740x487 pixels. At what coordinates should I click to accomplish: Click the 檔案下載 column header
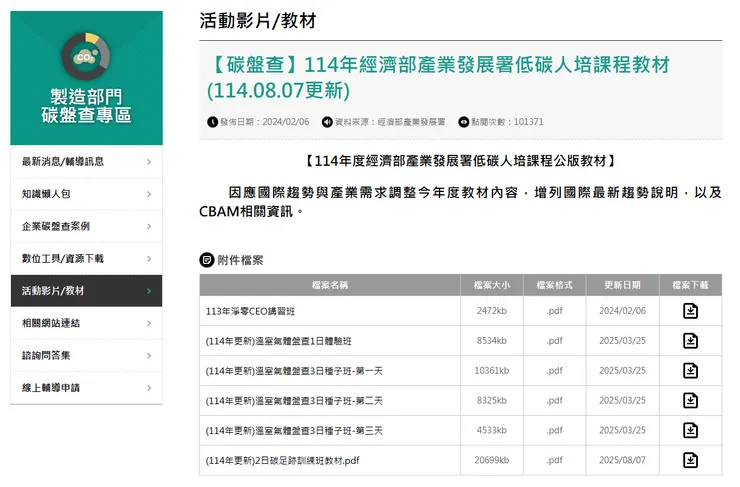tap(690, 285)
